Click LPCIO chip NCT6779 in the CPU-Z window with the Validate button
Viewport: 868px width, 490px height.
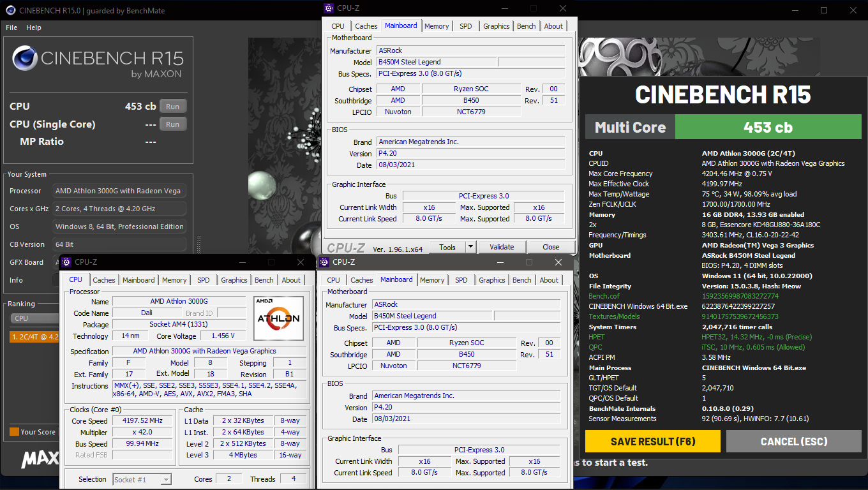pos(471,112)
